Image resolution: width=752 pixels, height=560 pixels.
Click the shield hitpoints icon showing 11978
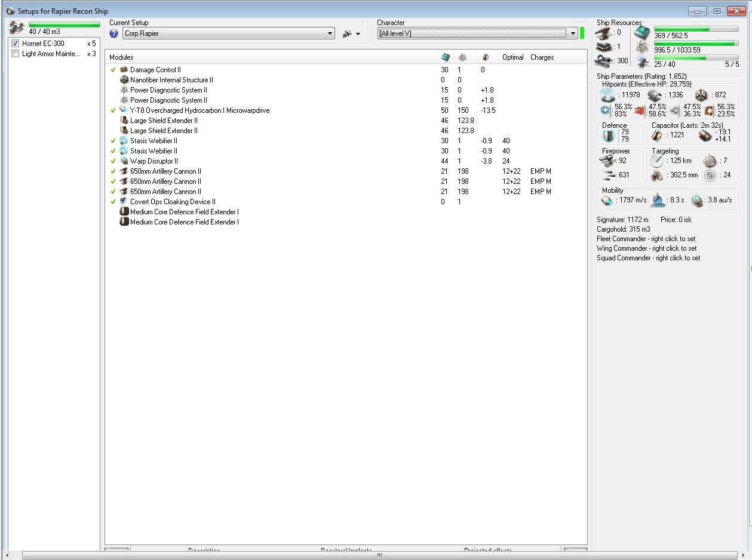pos(609,95)
